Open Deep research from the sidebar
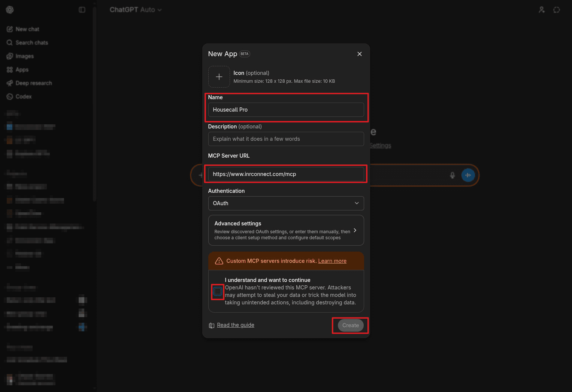This screenshot has height=392, width=572. click(x=34, y=83)
